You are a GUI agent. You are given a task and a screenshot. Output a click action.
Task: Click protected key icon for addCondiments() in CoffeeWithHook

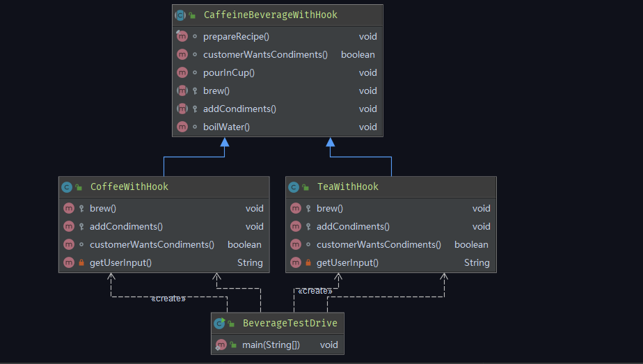pos(81,226)
